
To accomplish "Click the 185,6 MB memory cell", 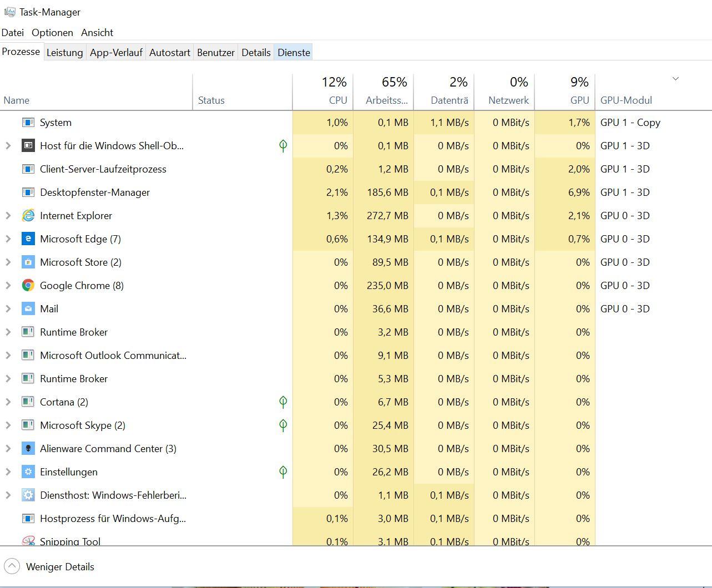I will pos(383,192).
